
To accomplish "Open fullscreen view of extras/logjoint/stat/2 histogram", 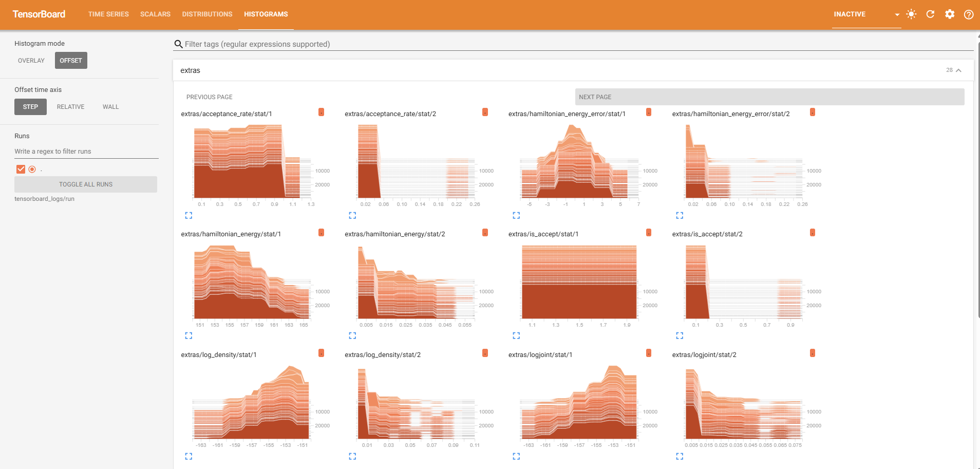I will (680, 456).
